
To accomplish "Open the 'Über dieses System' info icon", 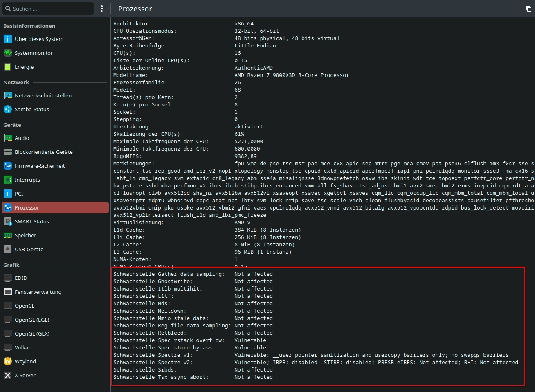I will (x=8, y=39).
